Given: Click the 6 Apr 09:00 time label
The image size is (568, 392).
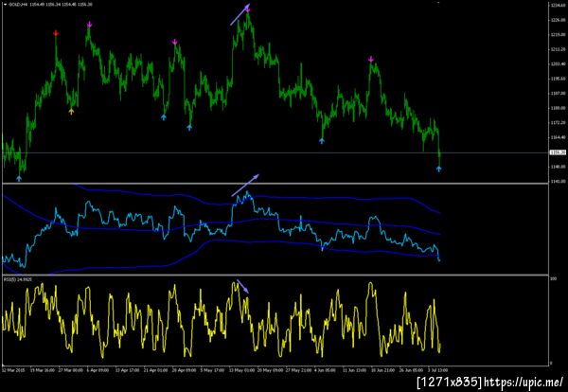Looking at the screenshot, I should [x=98, y=370].
